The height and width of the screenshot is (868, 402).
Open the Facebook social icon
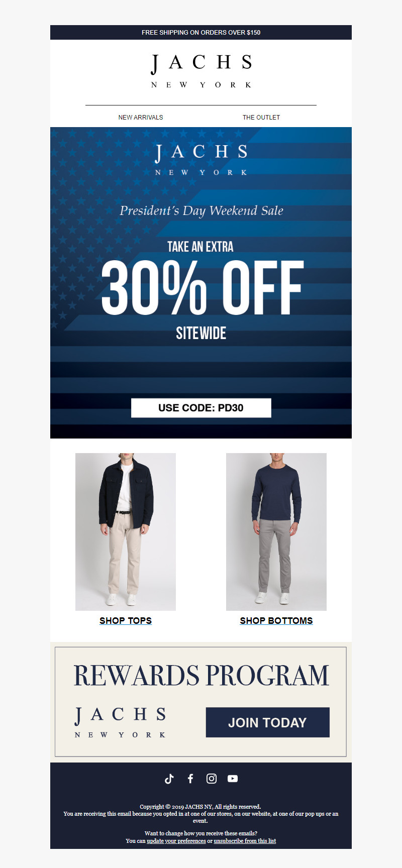pos(190,779)
